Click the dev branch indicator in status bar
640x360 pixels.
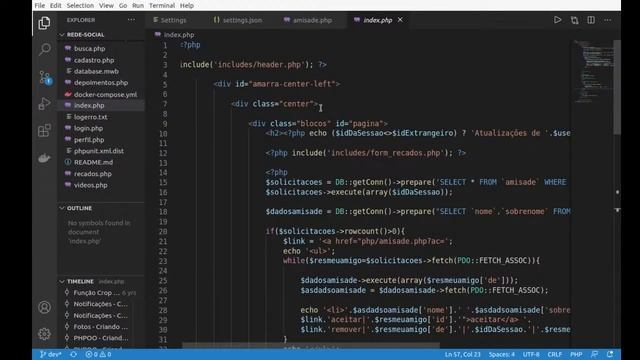51,354
